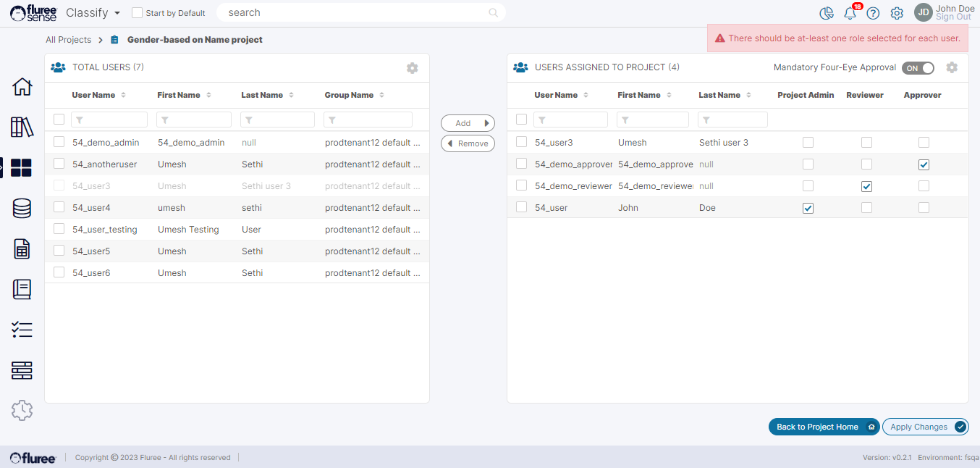Click the Add button

point(468,123)
